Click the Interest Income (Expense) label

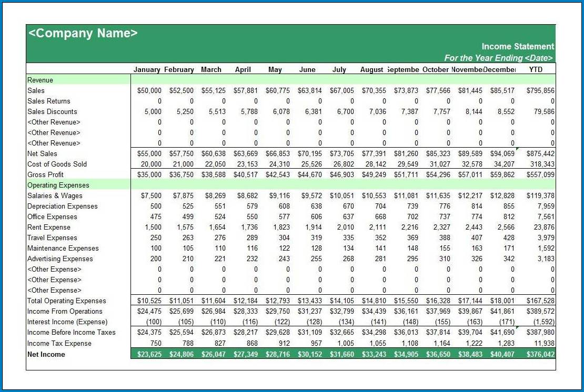click(x=67, y=322)
